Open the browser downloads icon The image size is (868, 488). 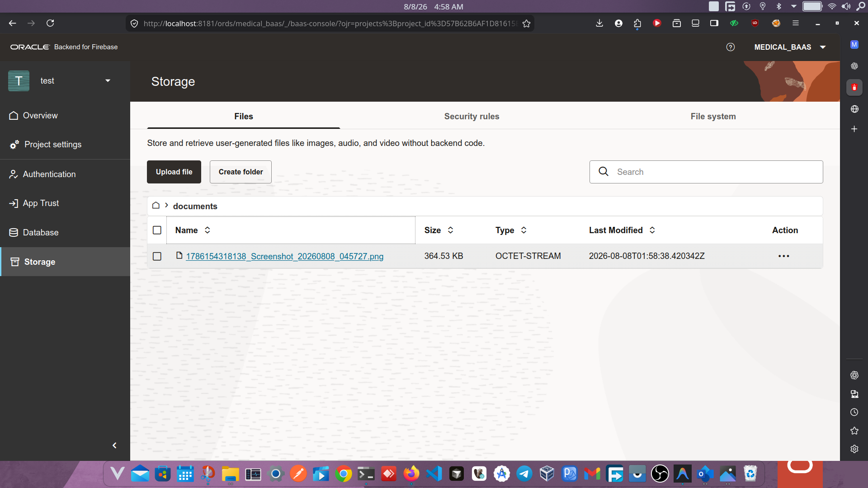[x=599, y=23]
